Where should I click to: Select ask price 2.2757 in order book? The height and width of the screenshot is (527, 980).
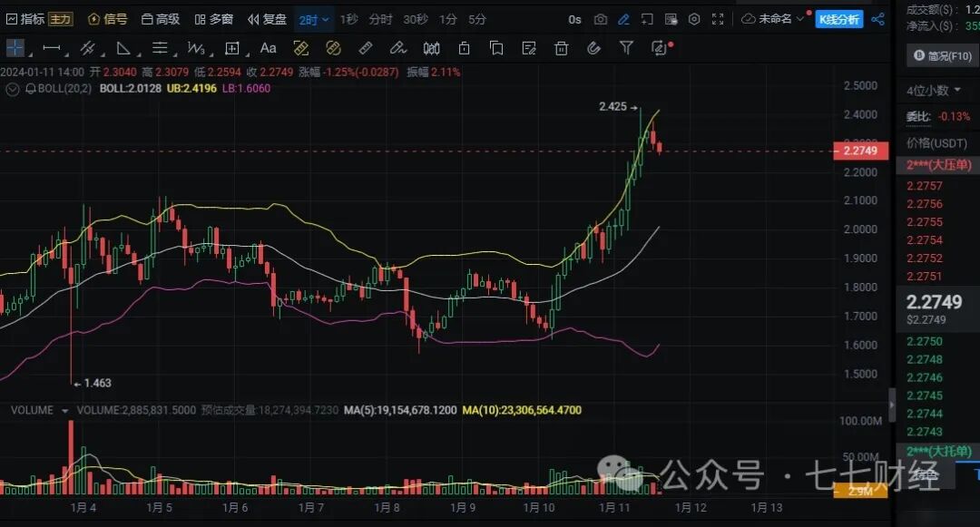tap(925, 186)
